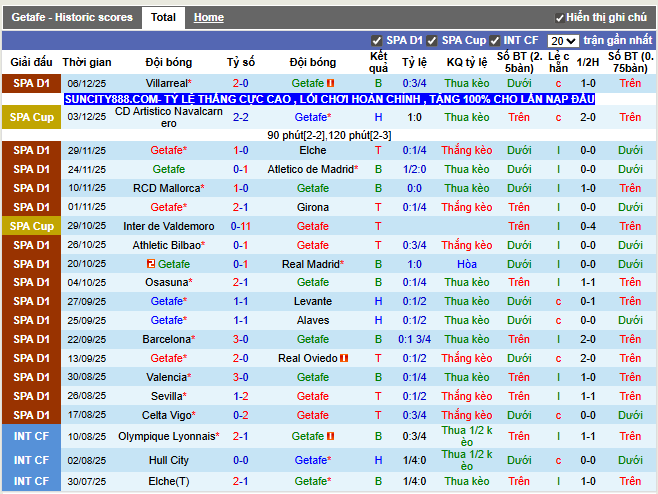This screenshot has width=658, height=494.
Task: Open the 20 recent matches dropdown
Action: tap(563, 41)
